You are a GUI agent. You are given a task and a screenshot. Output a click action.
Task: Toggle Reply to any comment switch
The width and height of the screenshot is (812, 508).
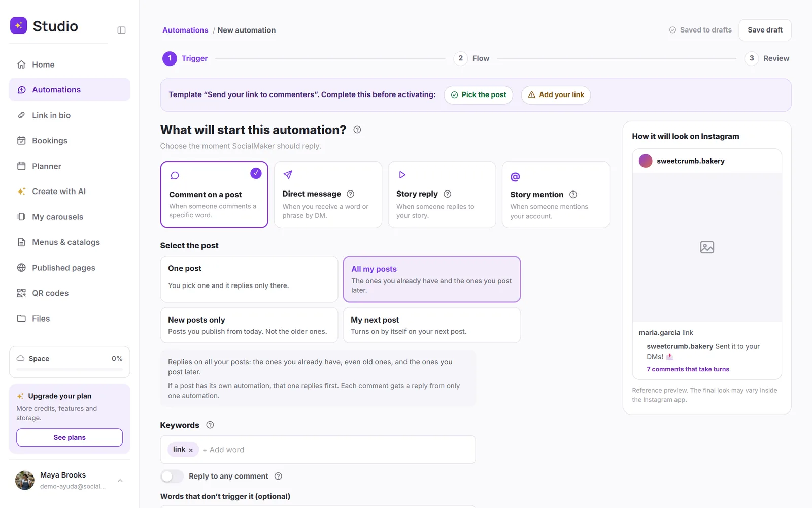[172, 477]
